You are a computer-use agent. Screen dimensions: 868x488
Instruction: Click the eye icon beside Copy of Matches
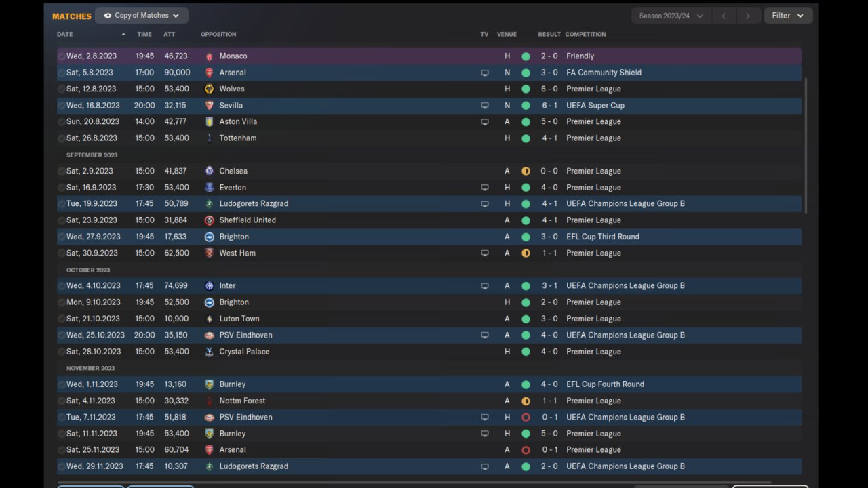(107, 16)
